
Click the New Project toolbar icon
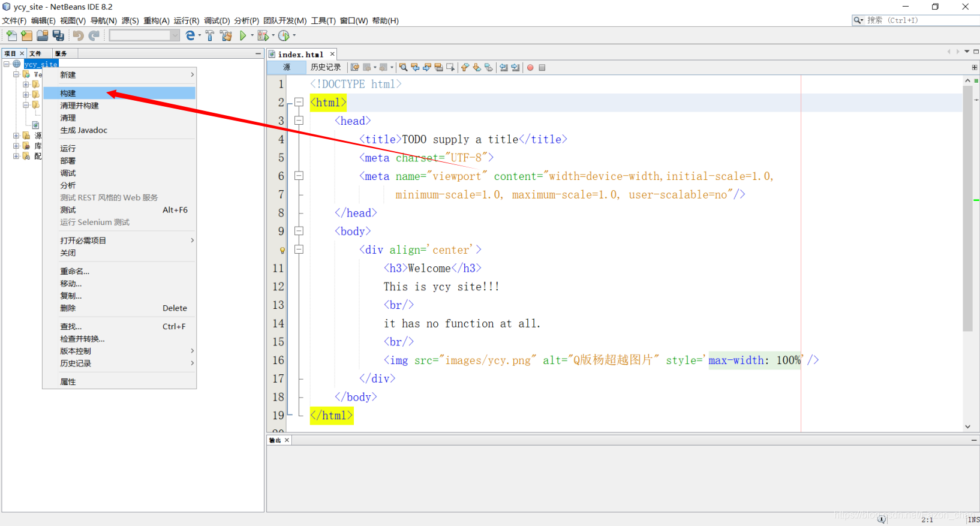coord(27,36)
